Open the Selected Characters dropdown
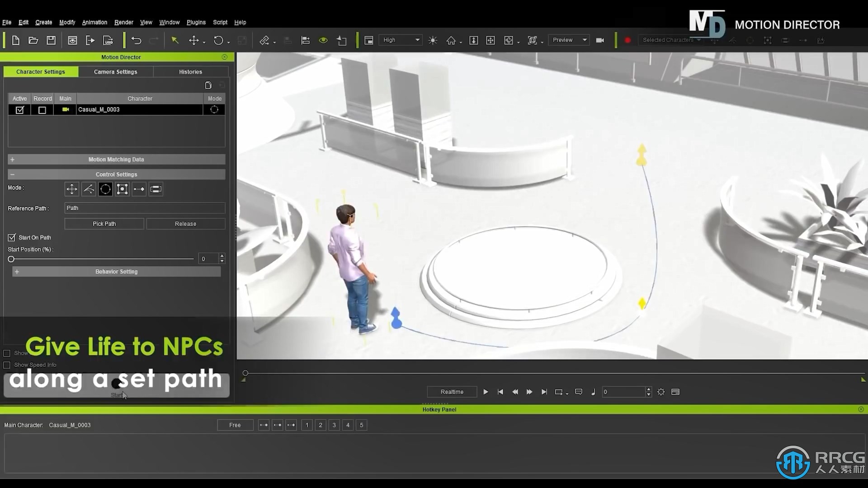The image size is (868, 488). point(671,40)
